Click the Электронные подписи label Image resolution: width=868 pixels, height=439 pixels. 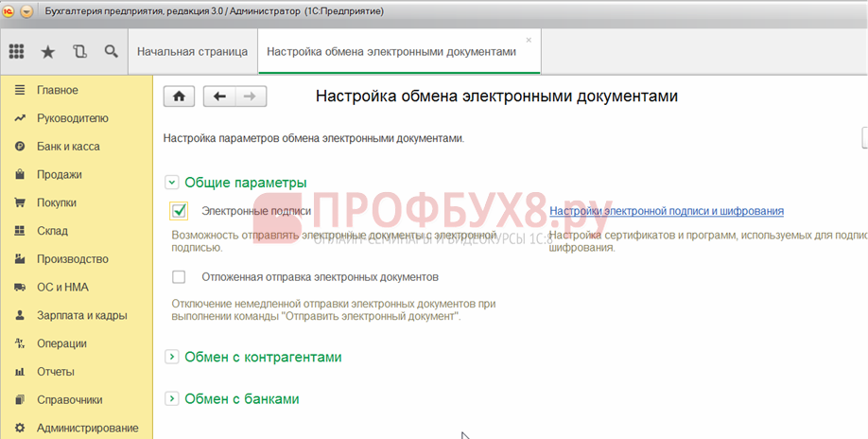click(256, 211)
